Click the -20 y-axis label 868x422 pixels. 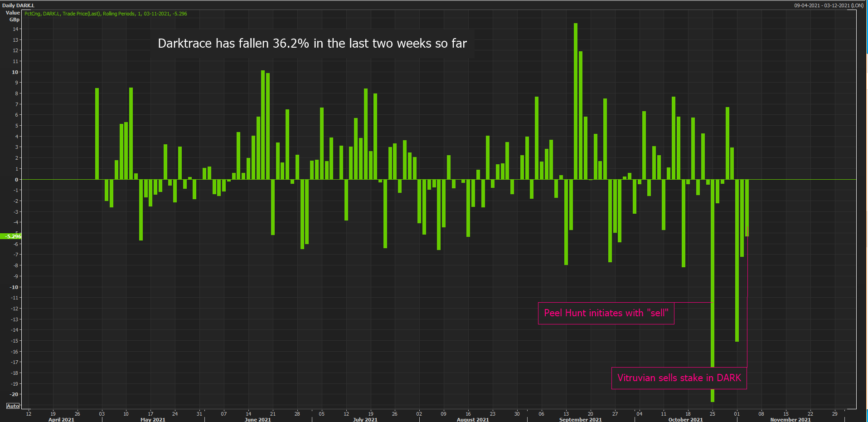[x=15, y=394]
